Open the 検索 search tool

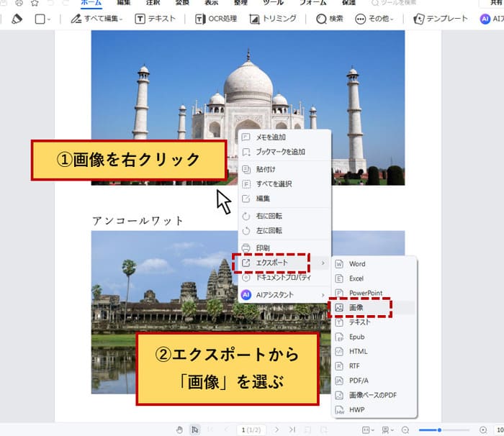330,19
